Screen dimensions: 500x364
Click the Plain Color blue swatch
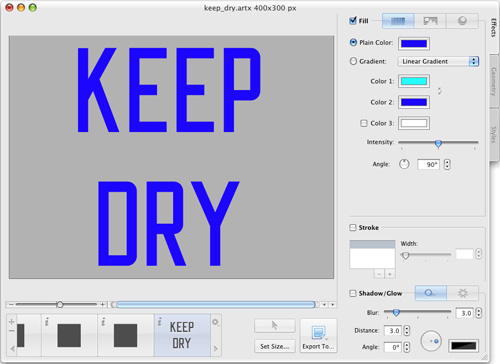point(414,43)
